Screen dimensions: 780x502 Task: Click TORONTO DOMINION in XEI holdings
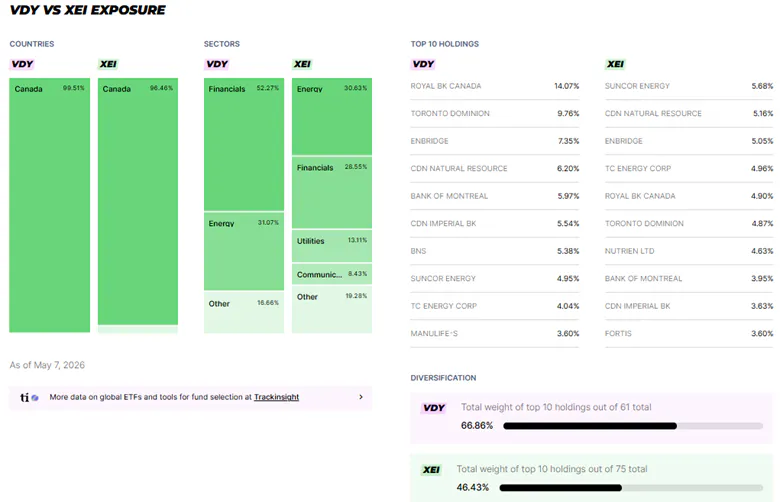coord(644,223)
